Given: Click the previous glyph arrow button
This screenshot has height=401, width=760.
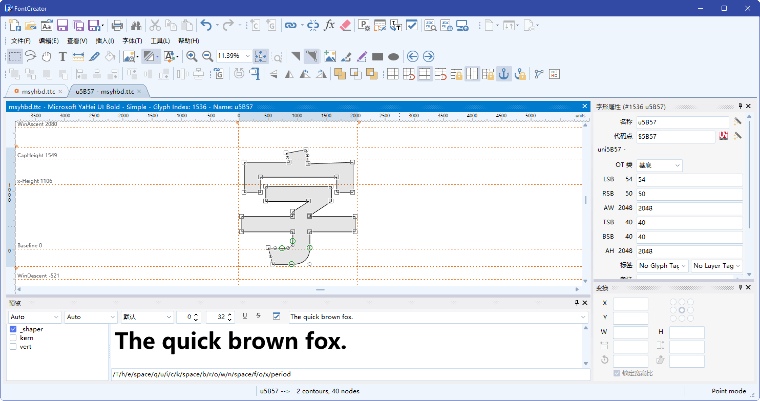Looking at the screenshot, I should 411,56.
